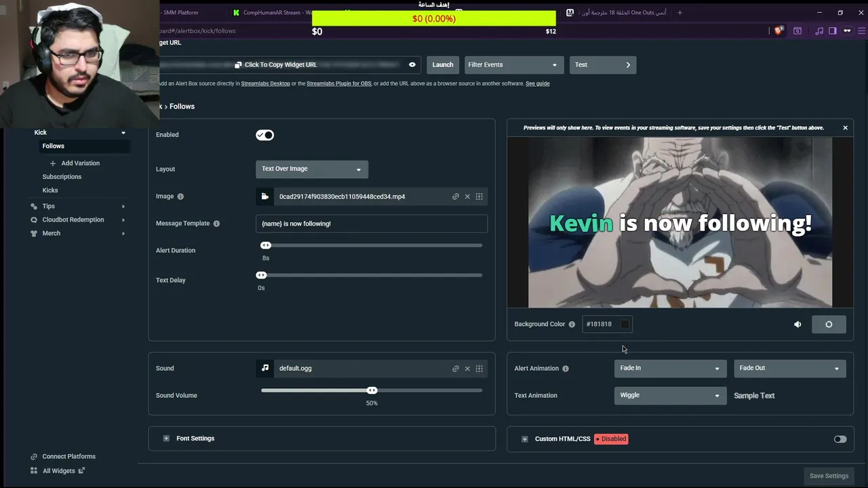
Task: Click the Add Variation label
Action: pyautogui.click(x=81, y=163)
